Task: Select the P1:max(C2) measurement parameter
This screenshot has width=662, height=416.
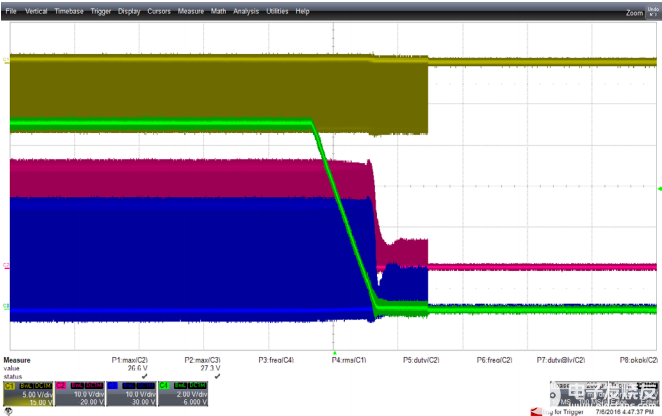Action: point(128,358)
